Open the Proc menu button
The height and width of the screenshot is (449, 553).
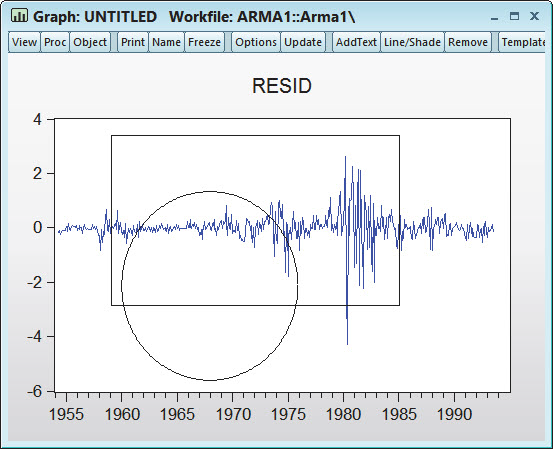55,42
